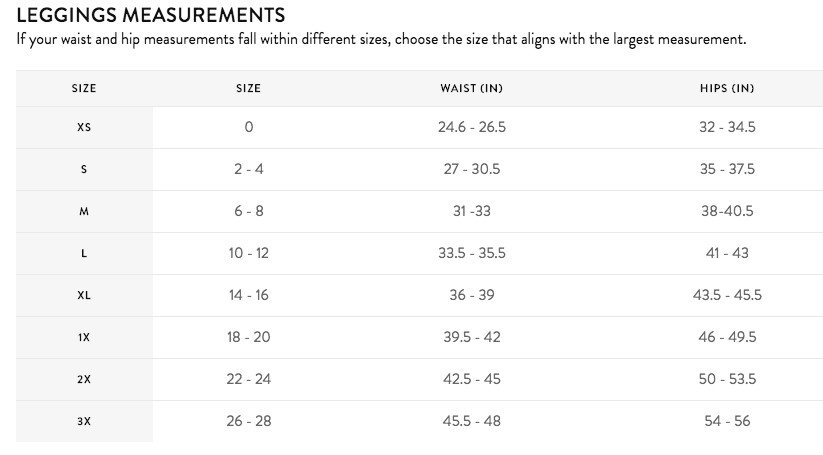Click the hips value 35 - 37.5

[x=727, y=169]
